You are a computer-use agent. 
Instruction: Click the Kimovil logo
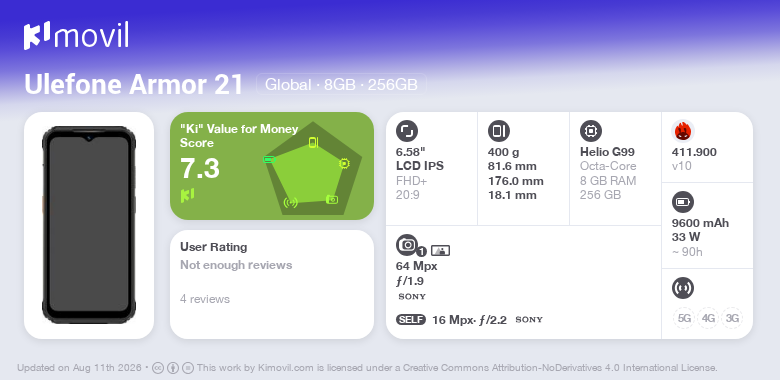(76, 36)
